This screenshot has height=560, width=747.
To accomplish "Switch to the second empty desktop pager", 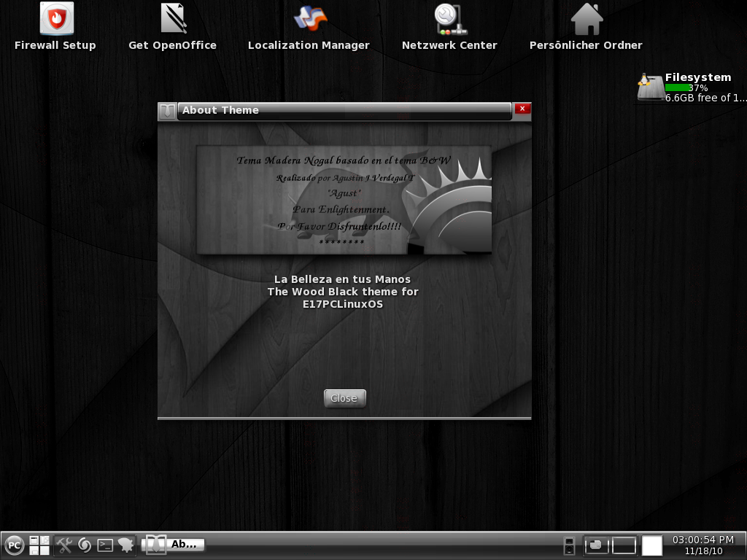I will [624, 545].
